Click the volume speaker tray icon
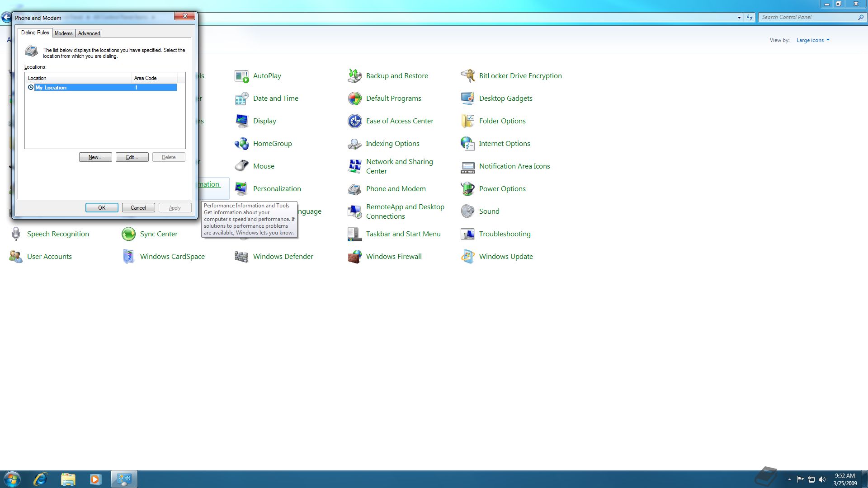Screen dimensions: 868x488 (822, 479)
